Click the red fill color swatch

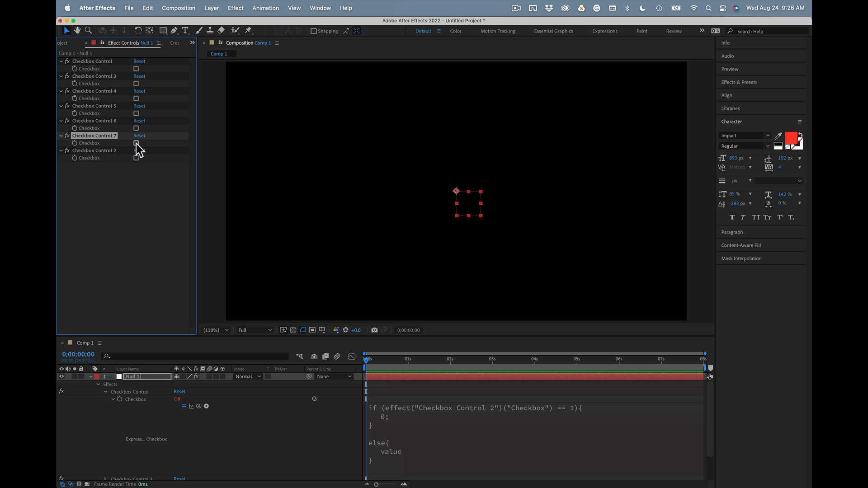coord(791,137)
